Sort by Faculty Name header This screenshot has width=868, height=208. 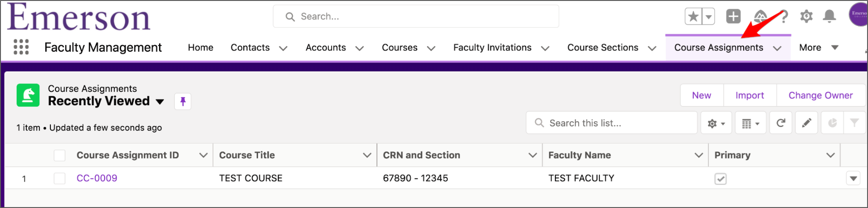(579, 155)
